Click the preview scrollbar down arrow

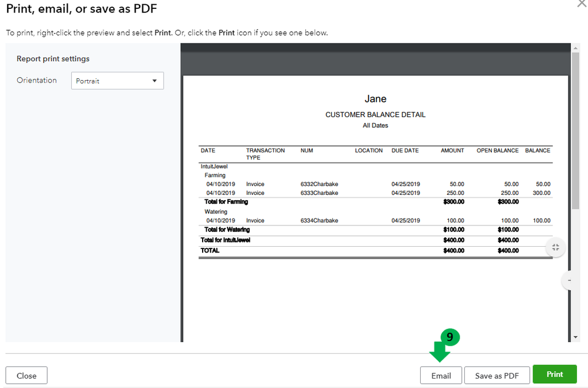pos(575,337)
